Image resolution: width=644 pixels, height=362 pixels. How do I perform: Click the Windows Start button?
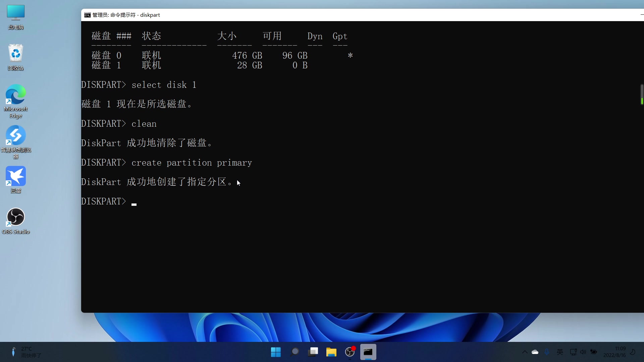(x=275, y=352)
